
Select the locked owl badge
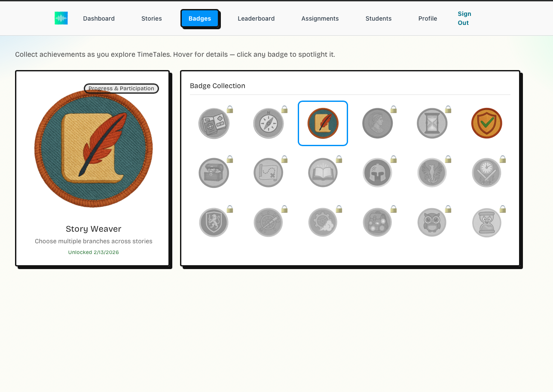click(x=432, y=222)
